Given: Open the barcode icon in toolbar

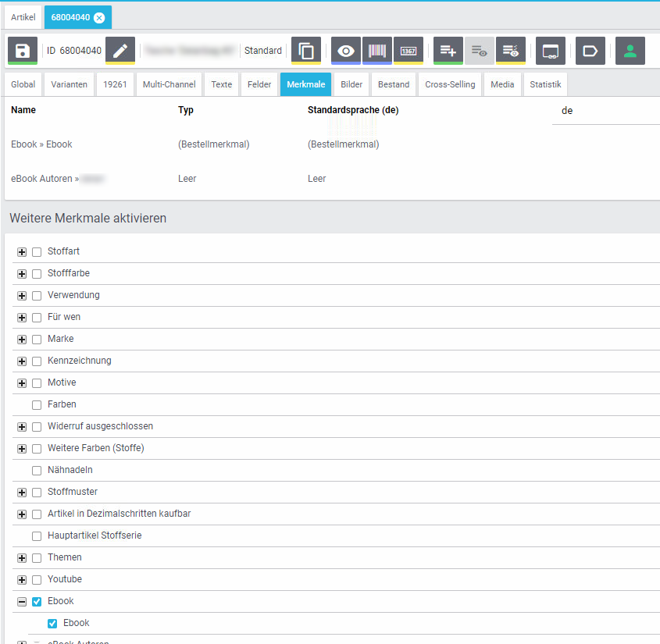Looking at the screenshot, I should pos(377,51).
